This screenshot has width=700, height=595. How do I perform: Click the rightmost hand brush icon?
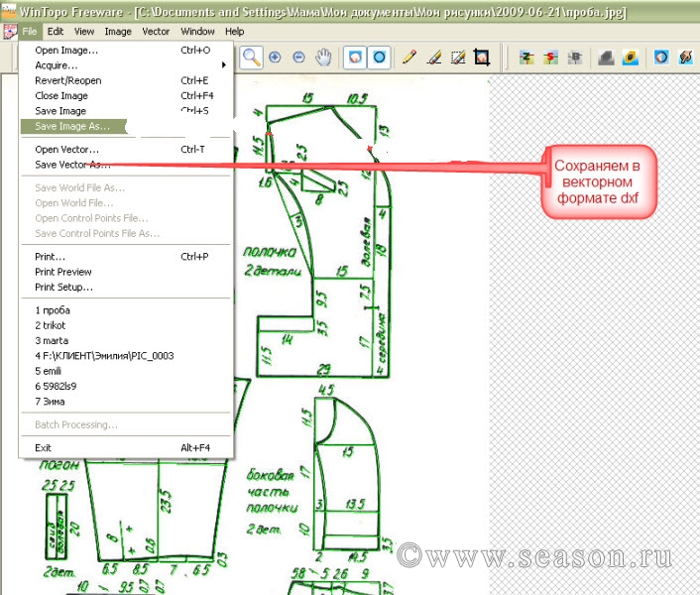pyautogui.click(x=685, y=58)
